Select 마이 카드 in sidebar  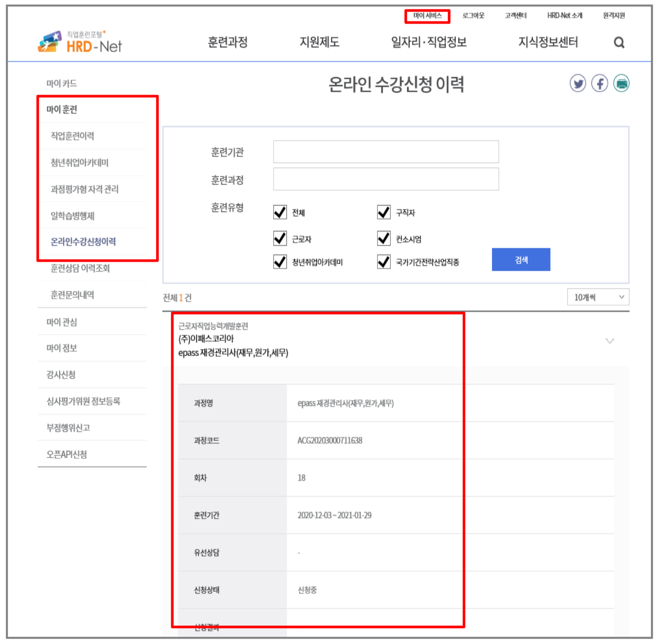pos(62,84)
